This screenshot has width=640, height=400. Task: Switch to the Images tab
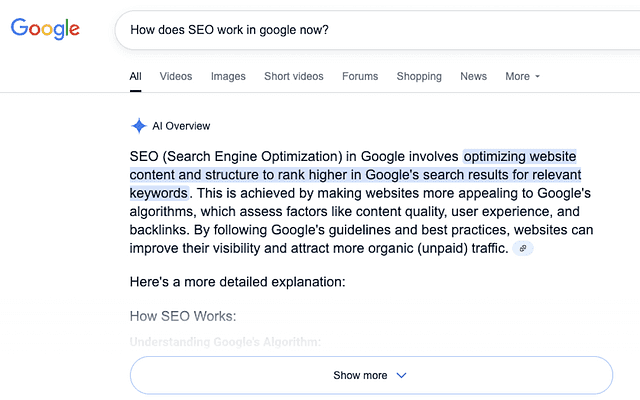pos(228,76)
